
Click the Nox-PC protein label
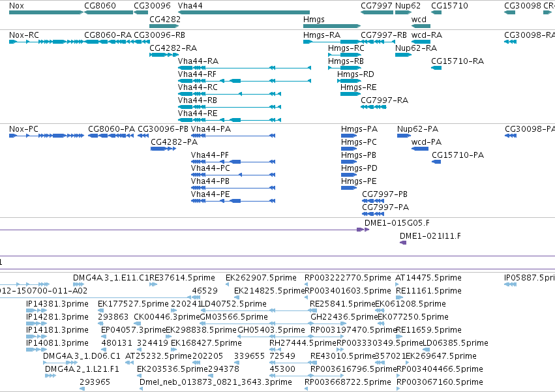tap(23, 129)
